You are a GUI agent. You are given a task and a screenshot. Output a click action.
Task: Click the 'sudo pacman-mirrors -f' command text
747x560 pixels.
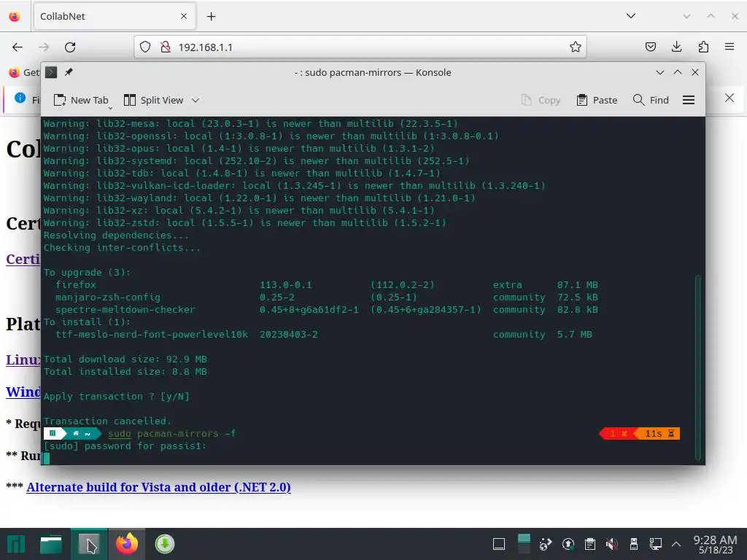171,433
